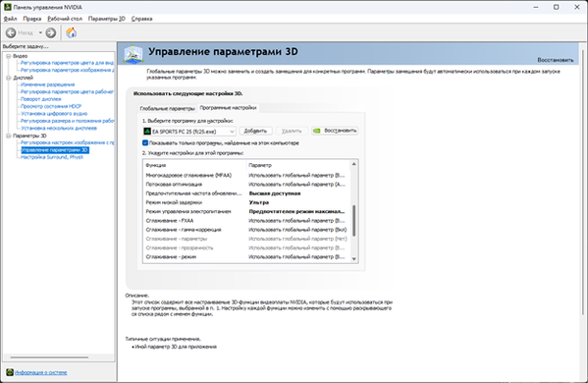The width and height of the screenshot is (588, 383).
Task: Open the Справка menu
Action: [141, 19]
